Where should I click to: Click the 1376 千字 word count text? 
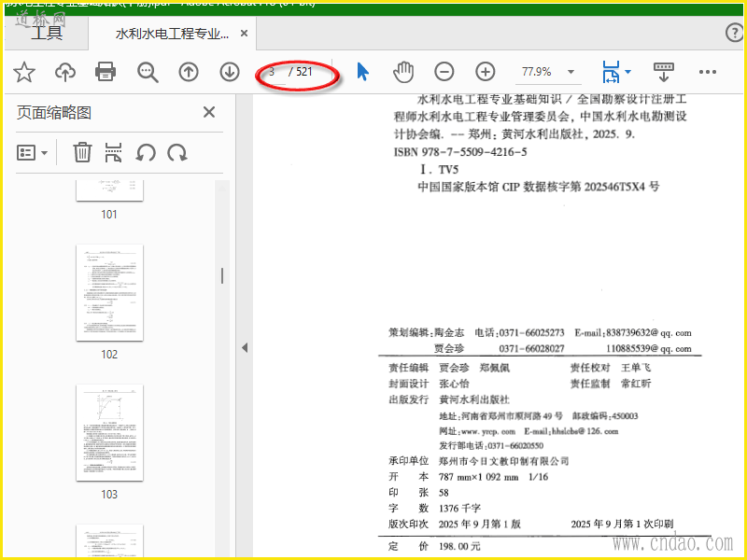tap(459, 508)
